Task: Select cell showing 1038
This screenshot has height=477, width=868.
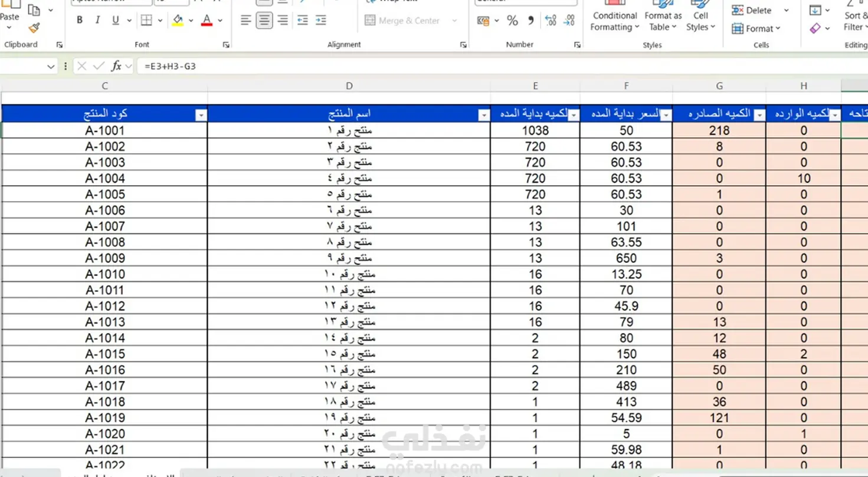Action: 535,131
